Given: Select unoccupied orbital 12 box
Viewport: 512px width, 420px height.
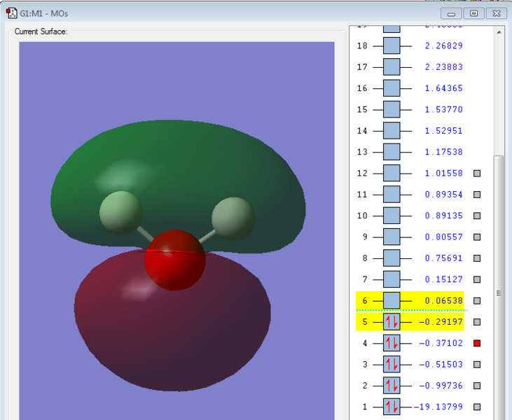Looking at the screenshot, I should (392, 174).
